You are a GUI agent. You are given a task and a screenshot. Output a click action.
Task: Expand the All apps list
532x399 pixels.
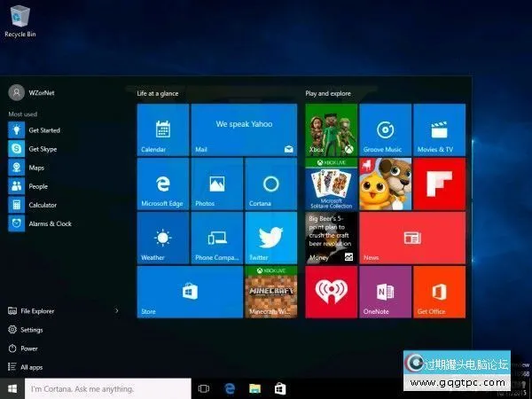(31, 367)
